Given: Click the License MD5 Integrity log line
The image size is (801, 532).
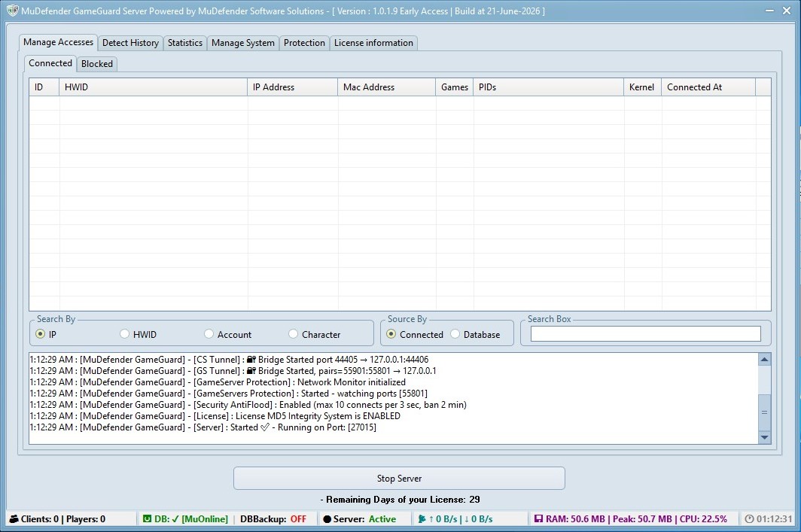Looking at the screenshot, I should click(x=215, y=415).
